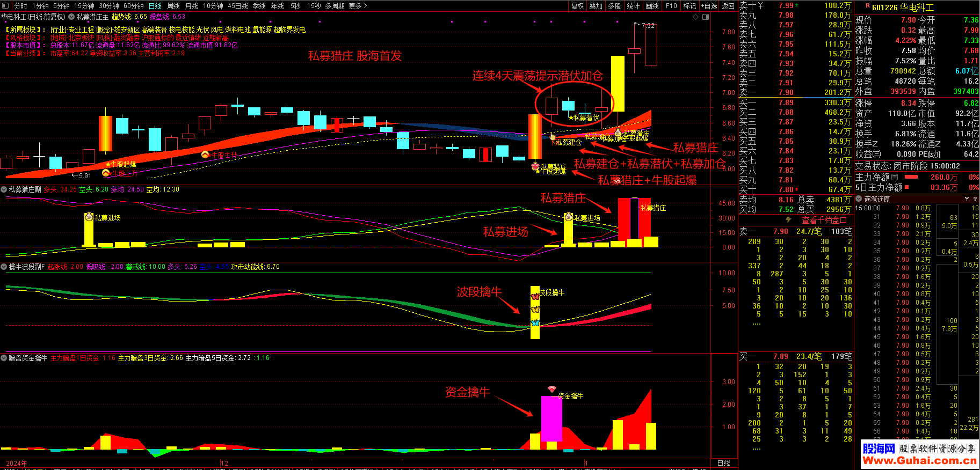Toggle 叠加 overlay option in top toolbar
The image size is (980, 470).
click(x=596, y=6)
